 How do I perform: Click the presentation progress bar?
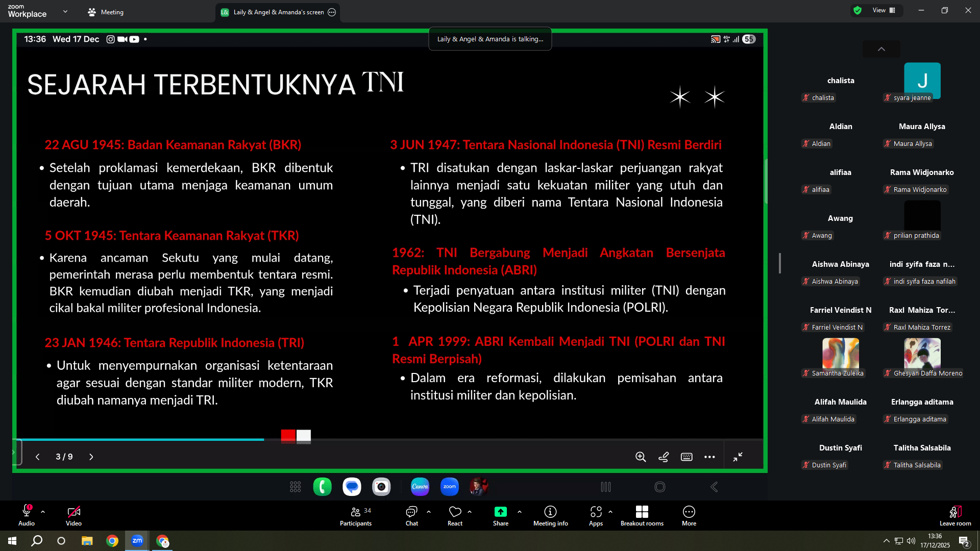click(389, 439)
